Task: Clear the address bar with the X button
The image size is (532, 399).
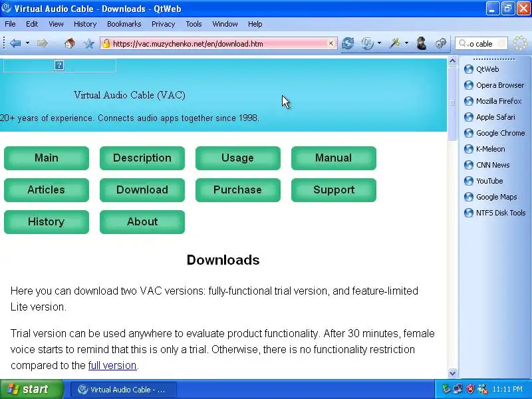Action: [x=331, y=43]
